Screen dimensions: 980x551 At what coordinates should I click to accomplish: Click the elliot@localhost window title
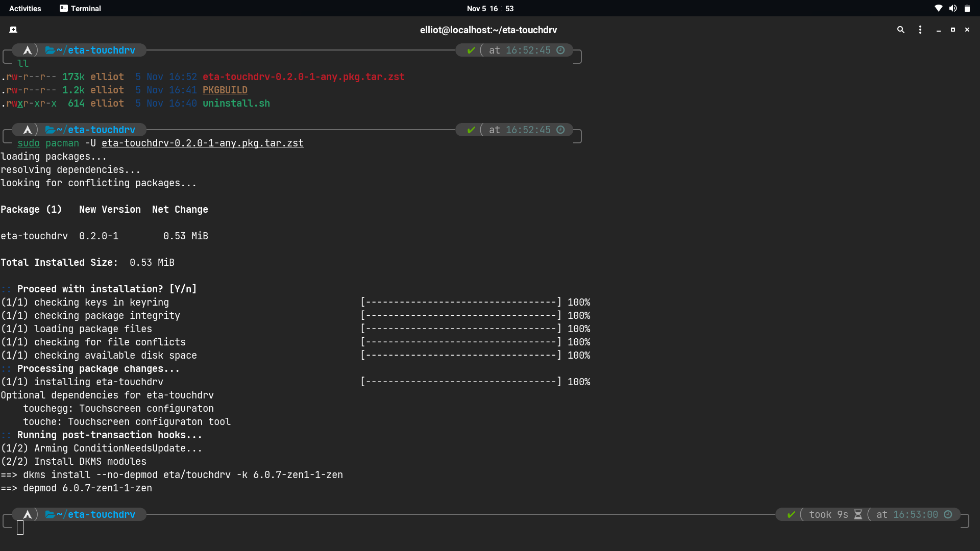click(488, 30)
